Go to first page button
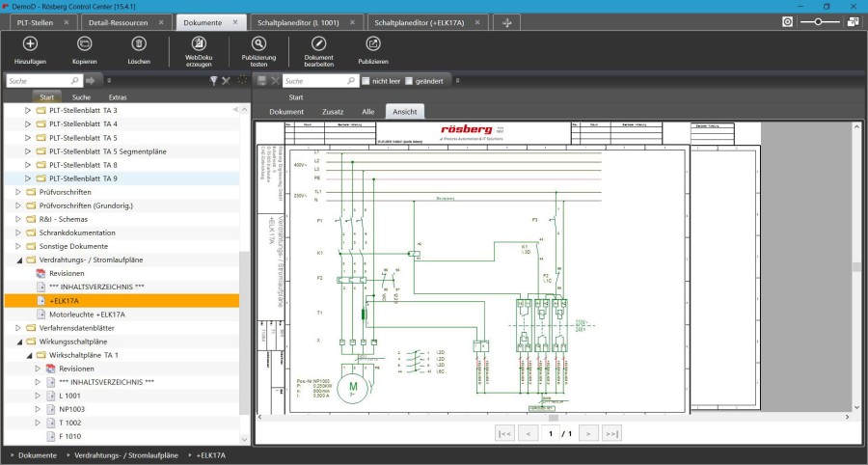Screen dimensions: 868x465 click(x=504, y=433)
